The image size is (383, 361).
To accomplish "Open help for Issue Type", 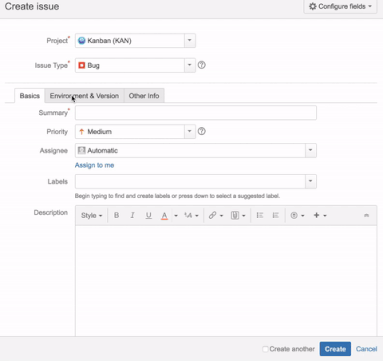I will coord(202,65).
